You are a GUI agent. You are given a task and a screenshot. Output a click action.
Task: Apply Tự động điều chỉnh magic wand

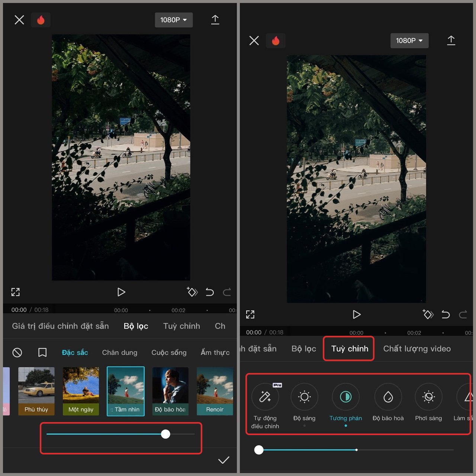[x=265, y=397]
